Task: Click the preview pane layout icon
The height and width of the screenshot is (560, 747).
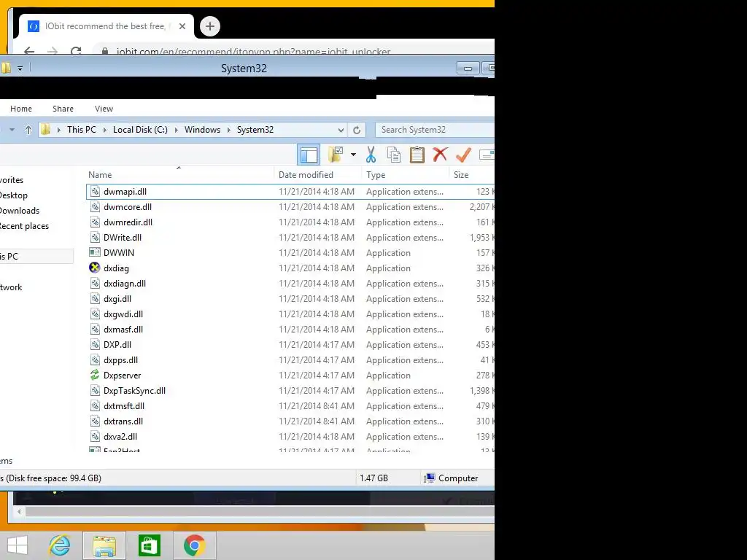Action: (309, 155)
